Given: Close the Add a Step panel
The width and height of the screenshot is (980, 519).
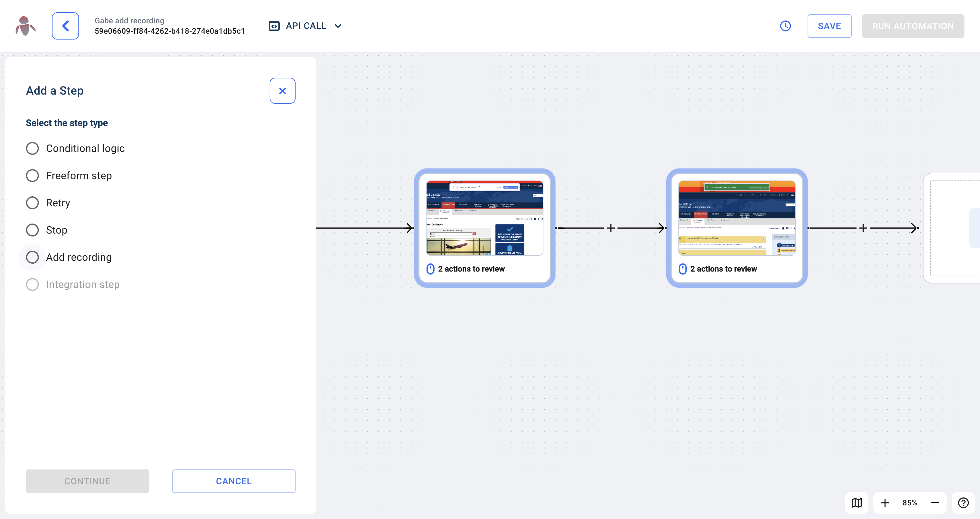Looking at the screenshot, I should 282,91.
